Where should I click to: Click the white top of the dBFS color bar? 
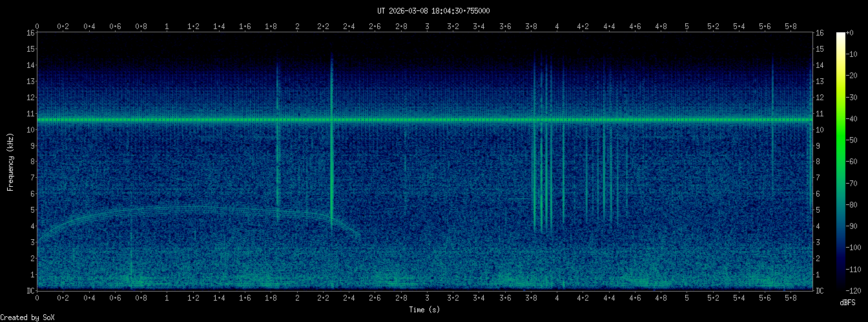(840, 36)
